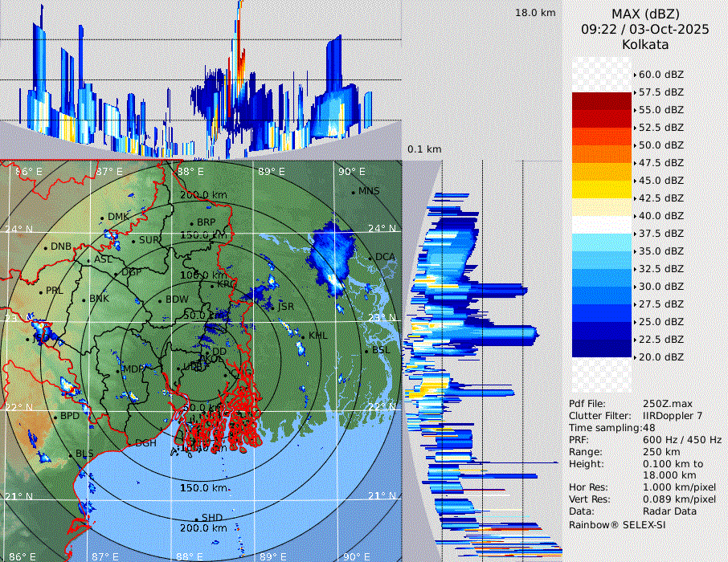Click the arrow marker beside 60.0 dBZ
728x562 pixels.
tap(635, 75)
